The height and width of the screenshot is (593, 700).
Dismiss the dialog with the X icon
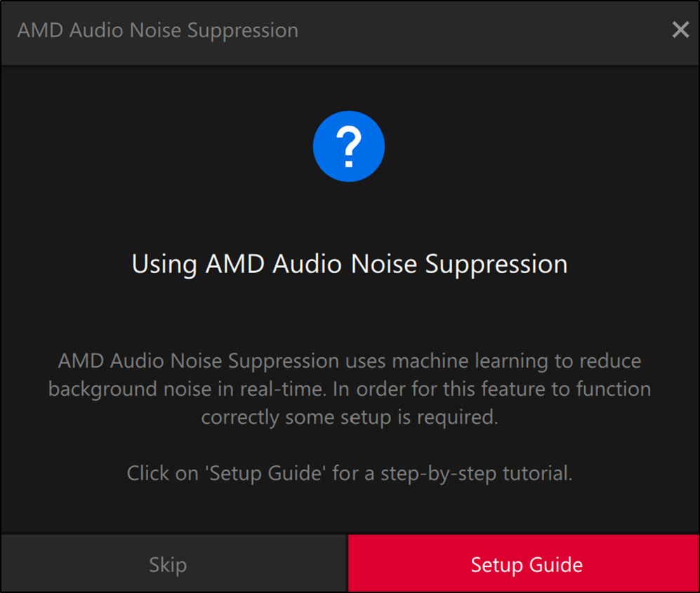click(680, 30)
